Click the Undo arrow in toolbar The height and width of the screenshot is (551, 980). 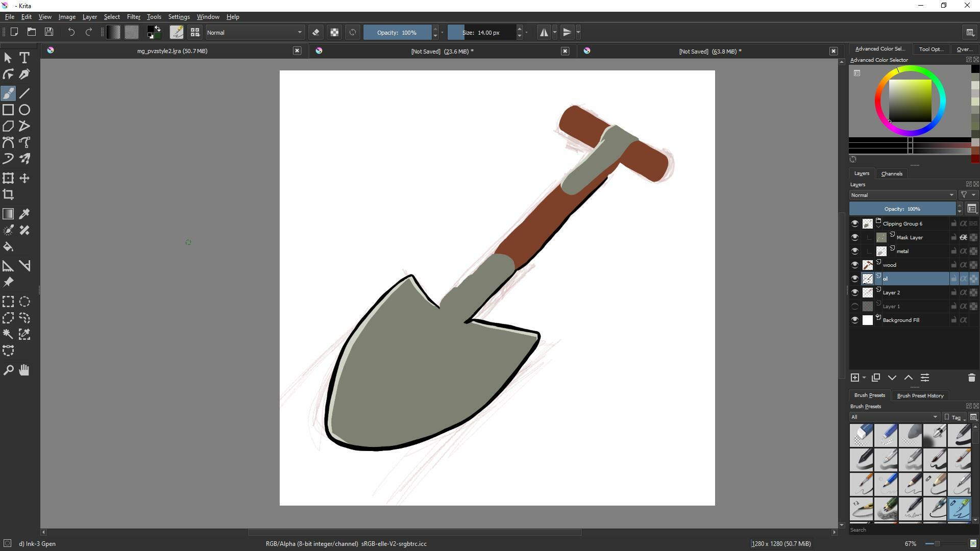(x=71, y=32)
